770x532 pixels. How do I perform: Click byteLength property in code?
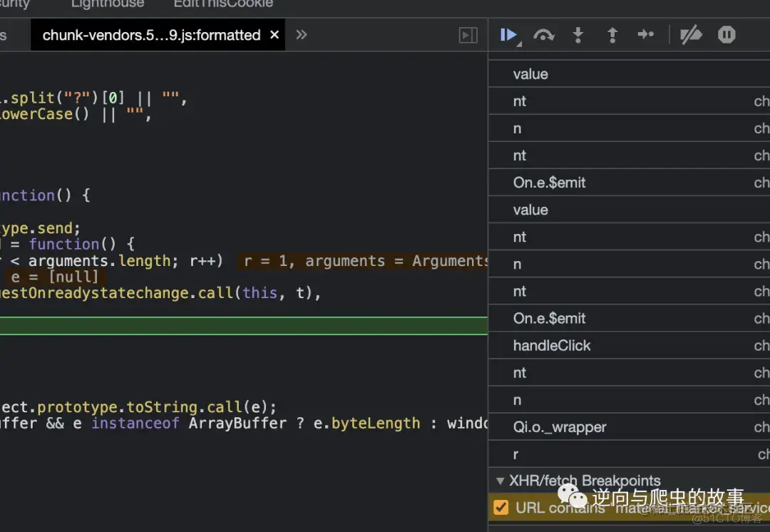[x=376, y=424]
